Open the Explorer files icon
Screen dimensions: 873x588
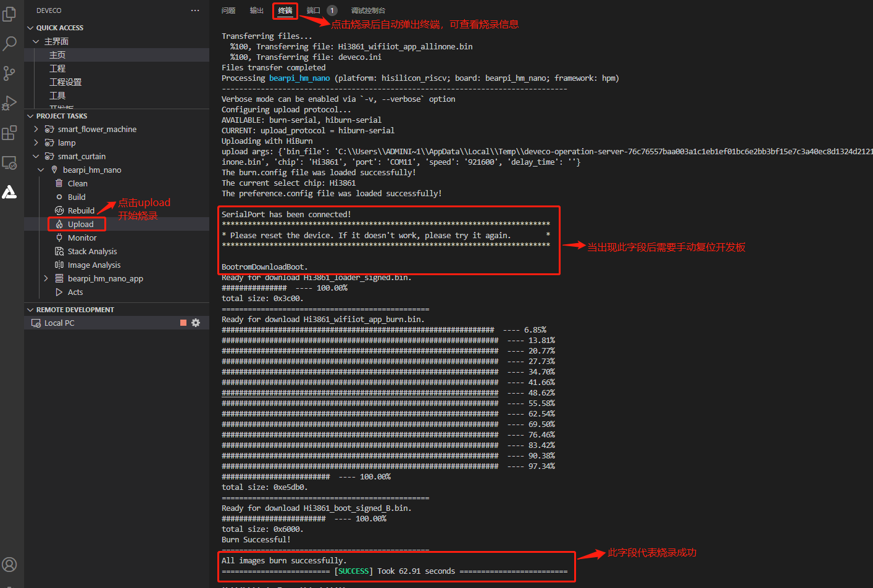coord(9,14)
